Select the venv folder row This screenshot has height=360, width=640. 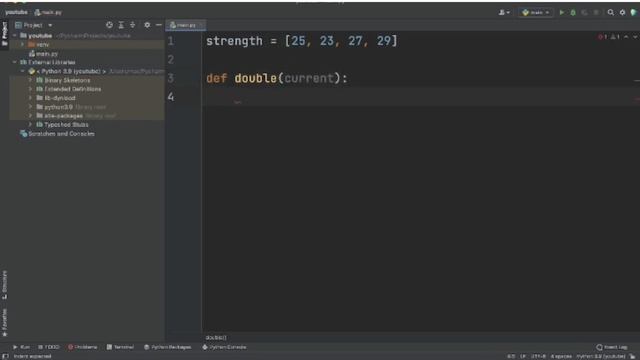pos(87,44)
